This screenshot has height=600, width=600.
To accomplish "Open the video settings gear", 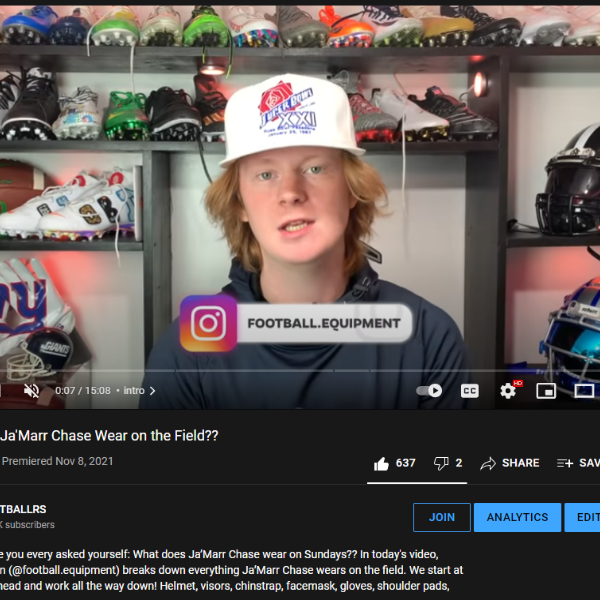I will (508, 391).
